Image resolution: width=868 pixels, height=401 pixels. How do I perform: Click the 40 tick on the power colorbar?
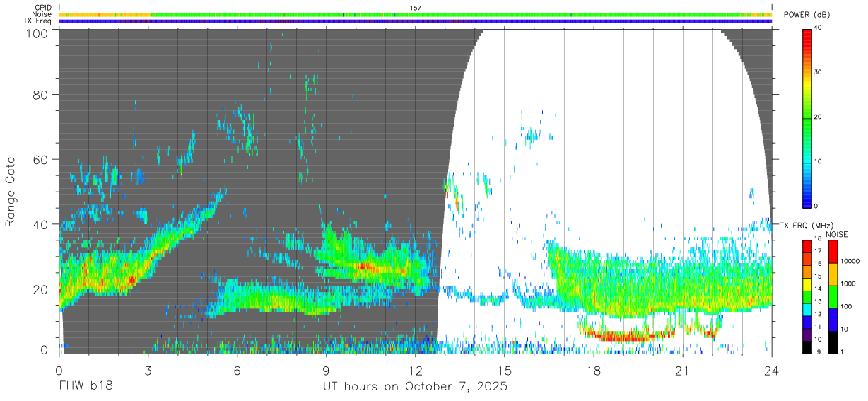click(x=819, y=28)
